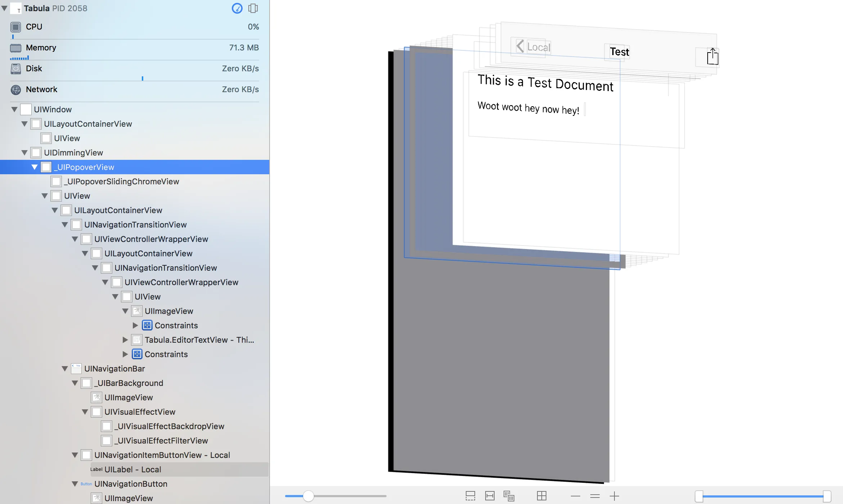Click the orient to 2D grid icon

click(x=541, y=496)
